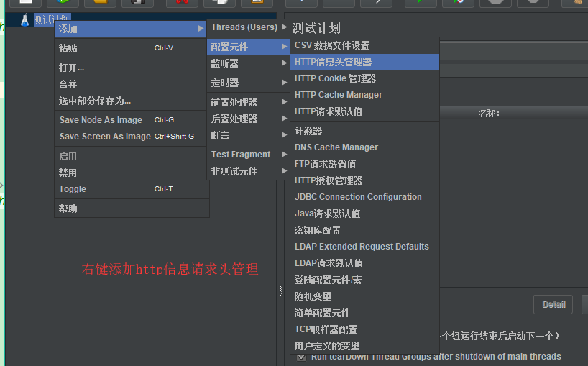
Task: Add CSV 数据文件设置 config element
Action: click(364, 45)
